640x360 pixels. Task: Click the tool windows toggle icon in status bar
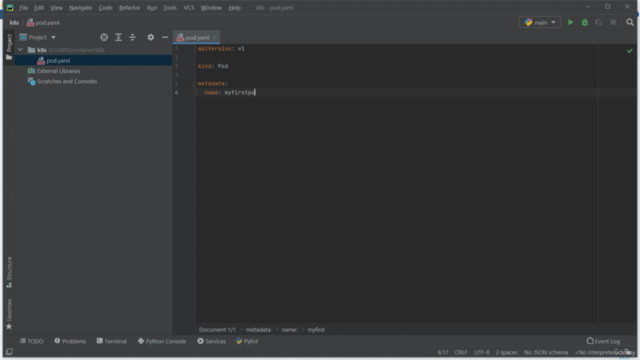(x=9, y=352)
